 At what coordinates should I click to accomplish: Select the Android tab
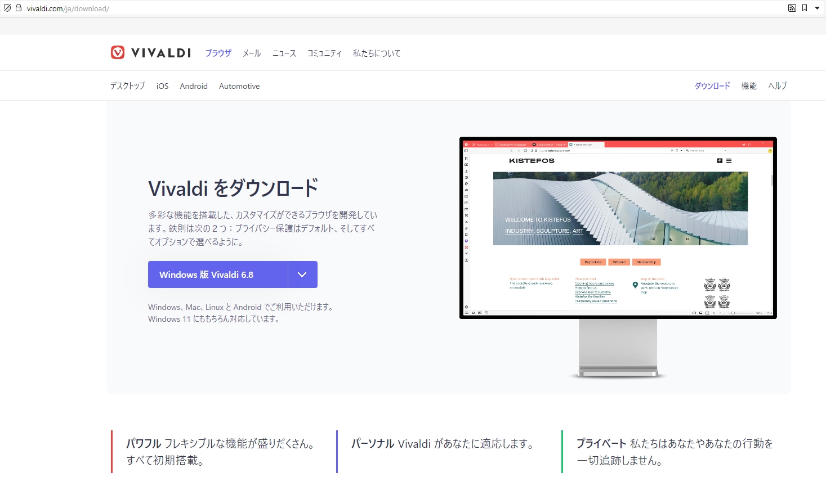pyautogui.click(x=194, y=86)
